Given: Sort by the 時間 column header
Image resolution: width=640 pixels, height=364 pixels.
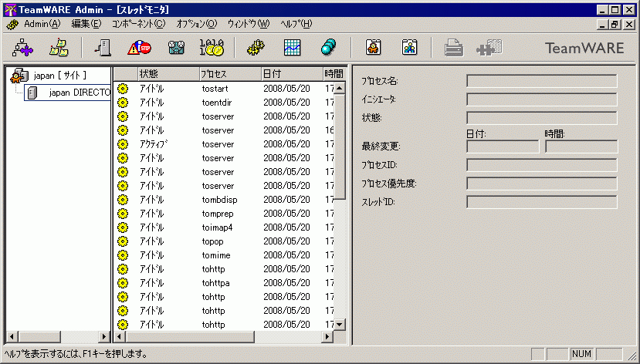Looking at the screenshot, I should (334, 74).
